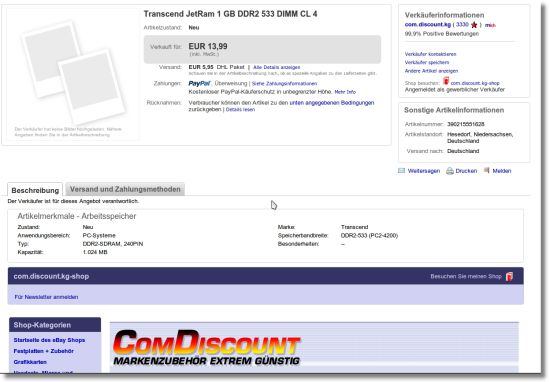Open 'Festplatten + Zubehör' category
The width and height of the screenshot is (550, 382).
click(x=43, y=351)
